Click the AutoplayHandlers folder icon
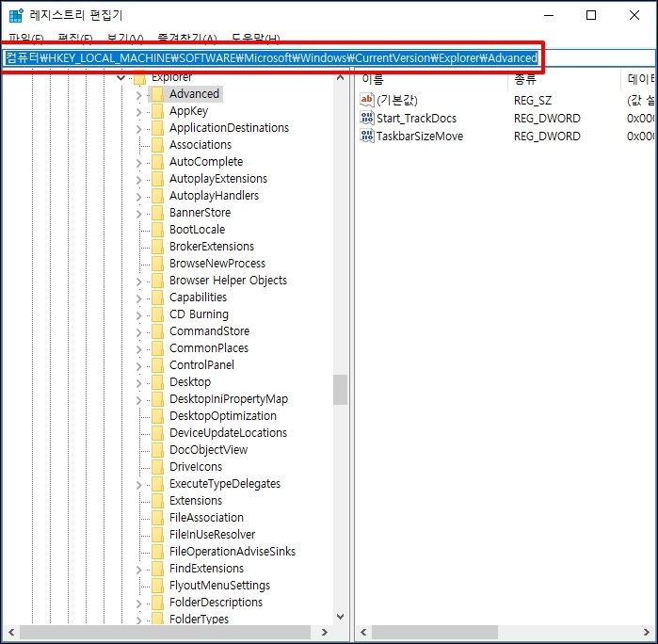This screenshot has height=644, width=658. click(x=157, y=196)
